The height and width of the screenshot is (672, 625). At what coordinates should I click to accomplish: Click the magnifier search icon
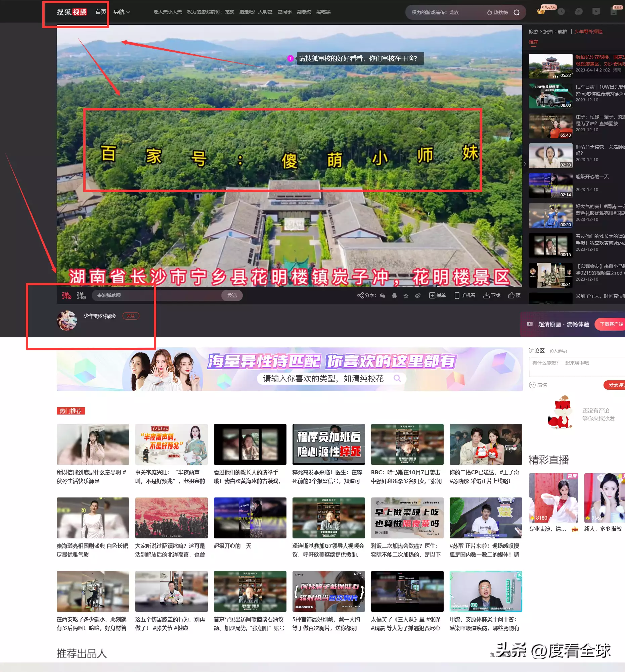tap(517, 12)
